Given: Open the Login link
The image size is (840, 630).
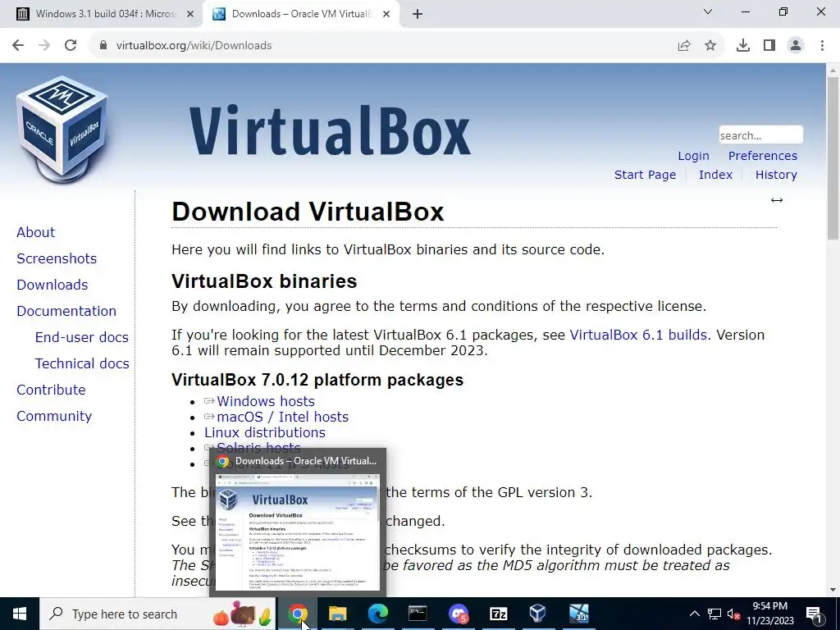Looking at the screenshot, I should 693,156.
